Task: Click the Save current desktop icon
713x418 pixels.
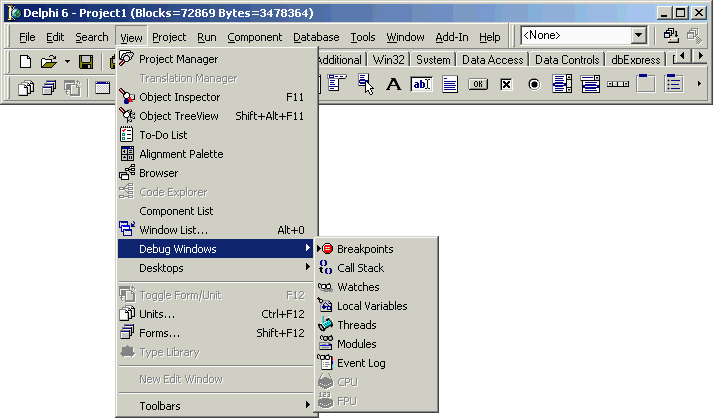Action: point(671,35)
